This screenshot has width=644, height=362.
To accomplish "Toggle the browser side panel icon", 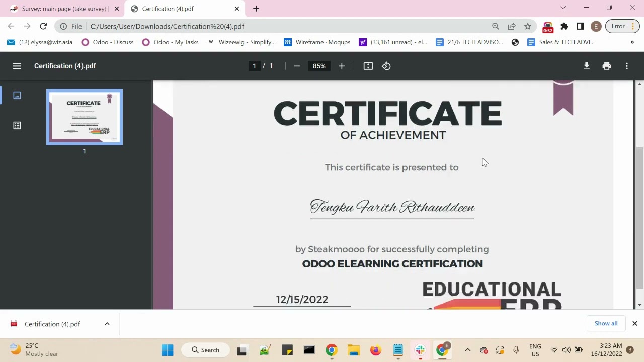I will point(580,26).
